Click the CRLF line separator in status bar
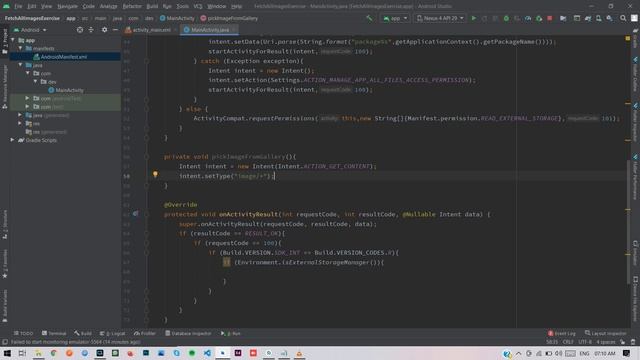Image resolution: width=640 pixels, height=360 pixels. click(568, 342)
